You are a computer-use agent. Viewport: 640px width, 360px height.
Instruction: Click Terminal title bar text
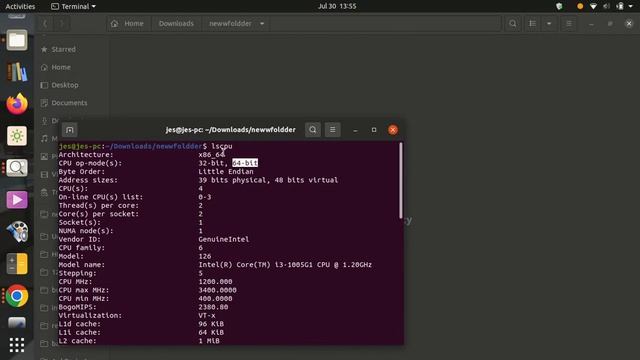tap(231, 130)
